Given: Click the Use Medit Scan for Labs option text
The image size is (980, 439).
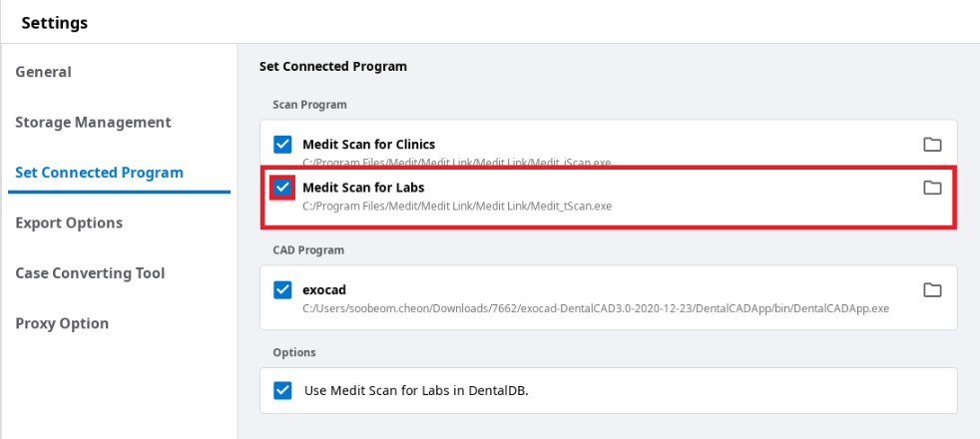Looking at the screenshot, I should pyautogui.click(x=416, y=391).
